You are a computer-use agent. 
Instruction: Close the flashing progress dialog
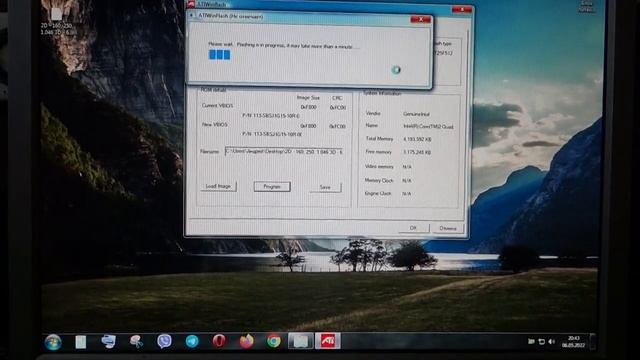pyautogui.click(x=420, y=19)
